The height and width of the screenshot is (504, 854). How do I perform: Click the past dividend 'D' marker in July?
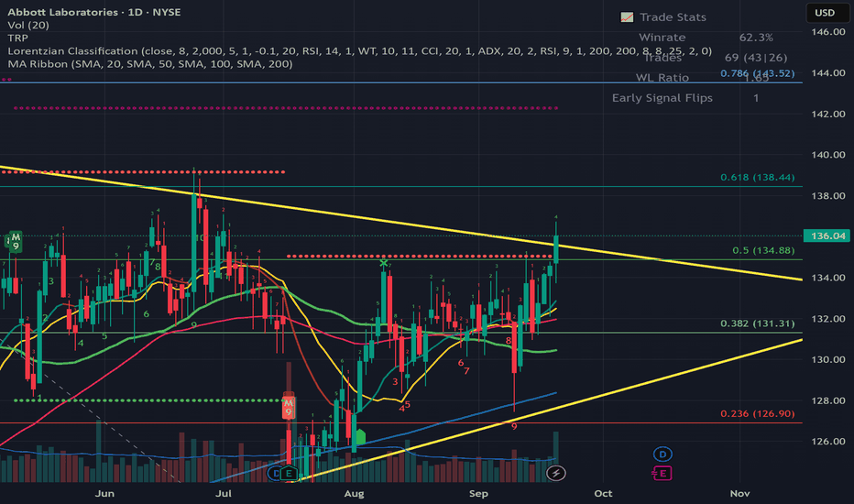point(275,474)
